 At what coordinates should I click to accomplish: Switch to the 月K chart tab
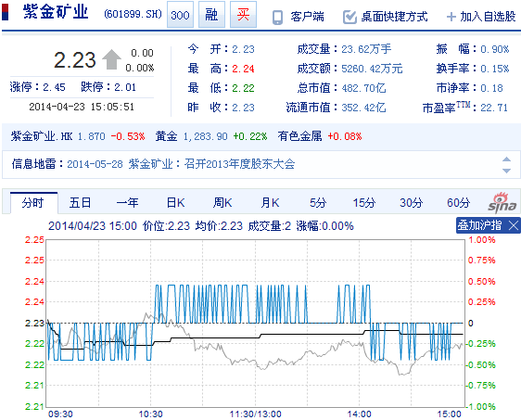tap(270, 203)
